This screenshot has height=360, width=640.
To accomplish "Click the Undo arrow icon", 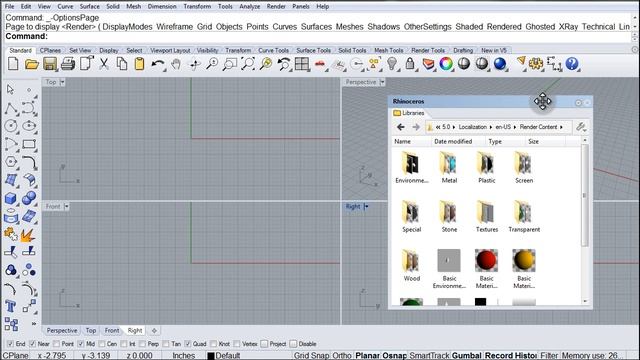I will click(x=158, y=64).
